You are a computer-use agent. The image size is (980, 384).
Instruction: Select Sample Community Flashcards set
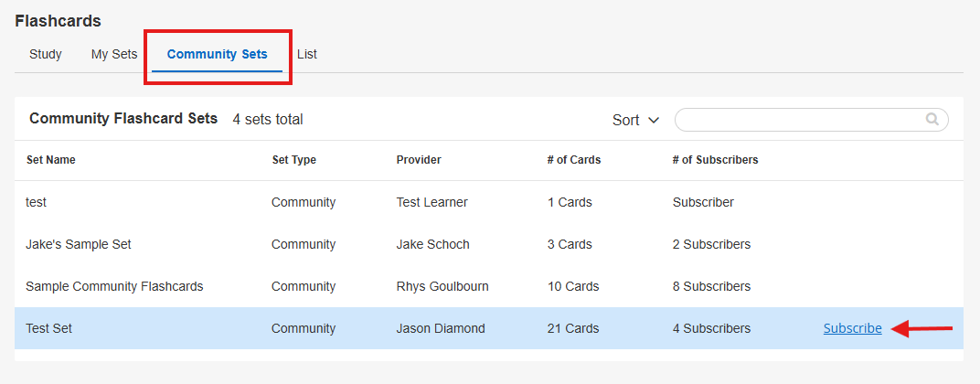[x=114, y=286]
